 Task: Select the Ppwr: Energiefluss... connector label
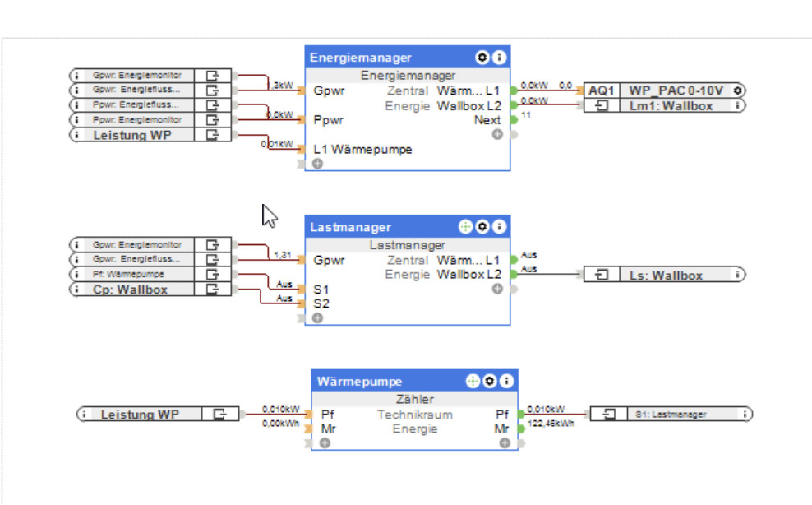(136, 104)
